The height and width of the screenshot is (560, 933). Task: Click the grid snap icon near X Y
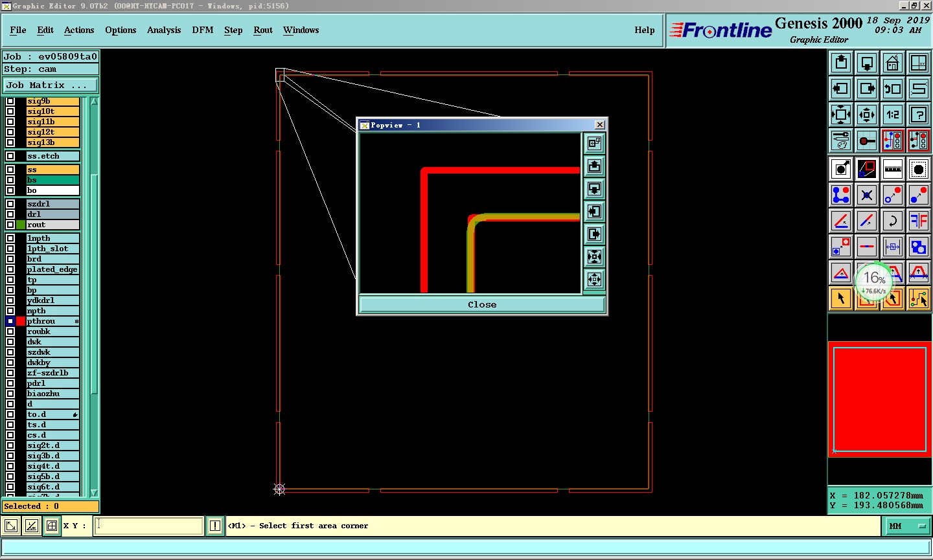[x=52, y=526]
